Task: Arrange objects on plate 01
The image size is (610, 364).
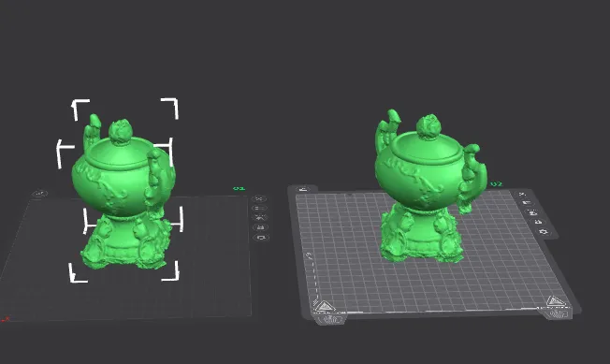Action: pyautogui.click(x=260, y=217)
